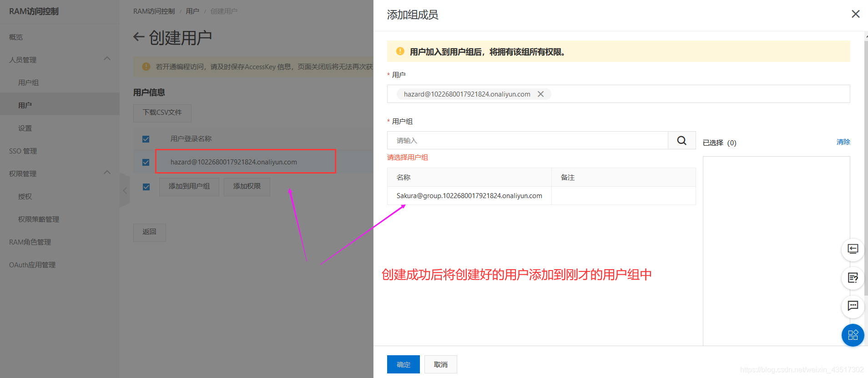
Task: Click the 名称 column header
Action: coord(469,177)
